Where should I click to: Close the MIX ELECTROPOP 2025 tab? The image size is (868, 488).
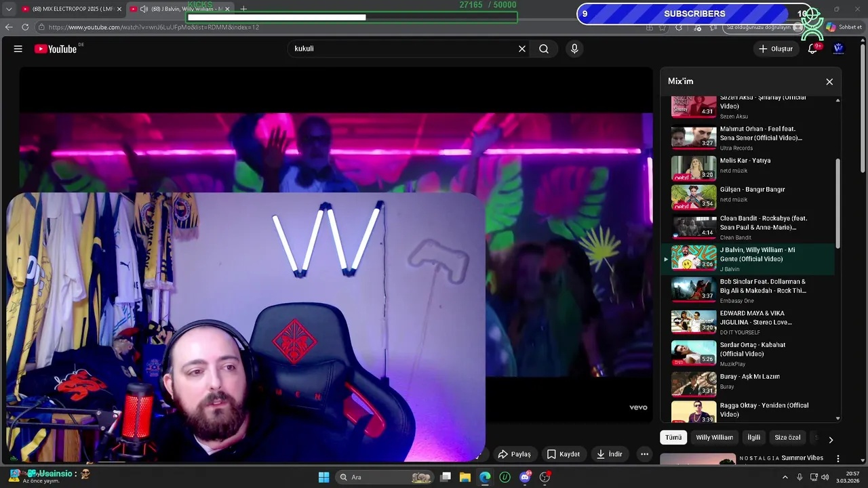coord(119,9)
